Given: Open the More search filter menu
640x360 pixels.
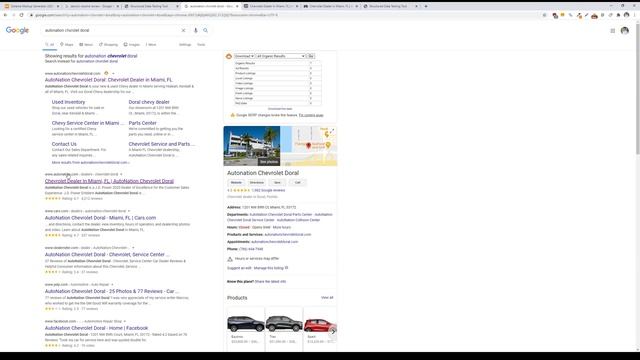Looking at the screenshot, I should click(x=151, y=44).
